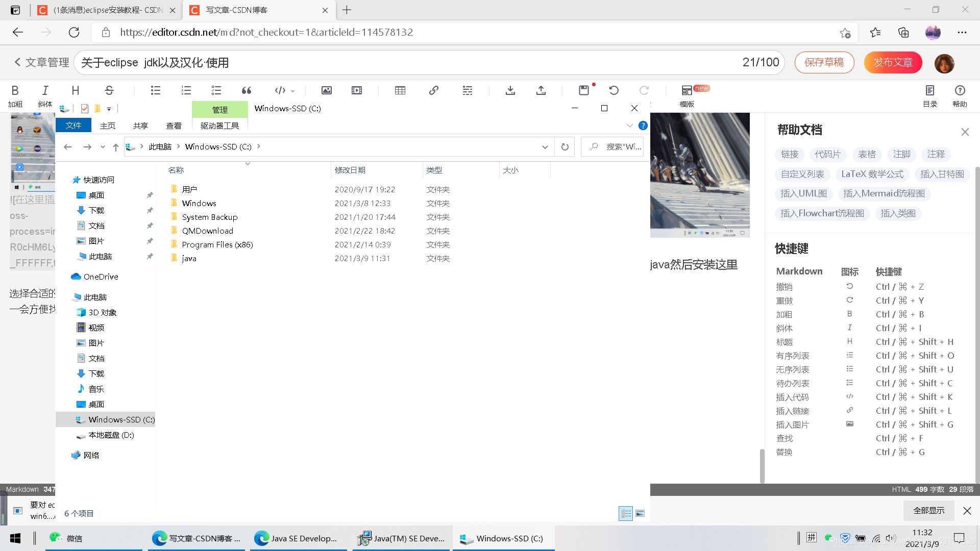Publish the article with 发布文章

point(892,62)
